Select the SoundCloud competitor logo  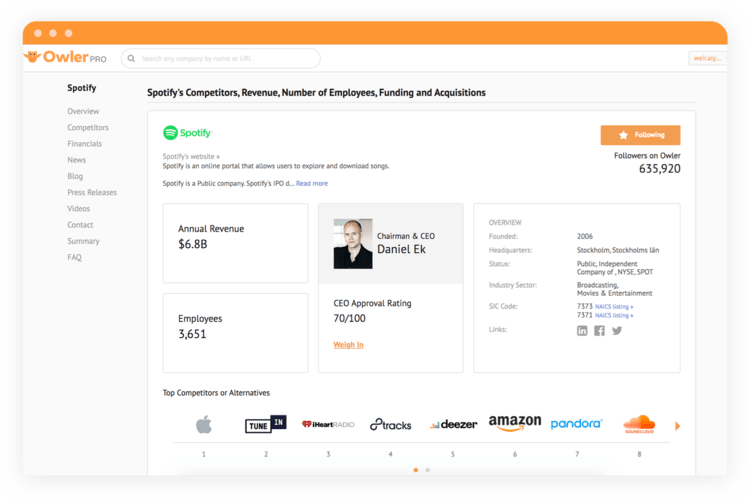639,424
